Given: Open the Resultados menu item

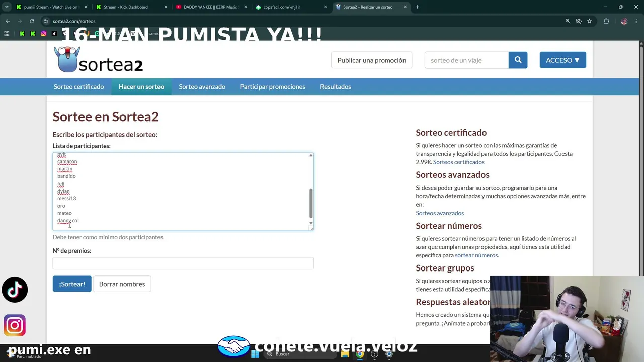Looking at the screenshot, I should point(336,87).
